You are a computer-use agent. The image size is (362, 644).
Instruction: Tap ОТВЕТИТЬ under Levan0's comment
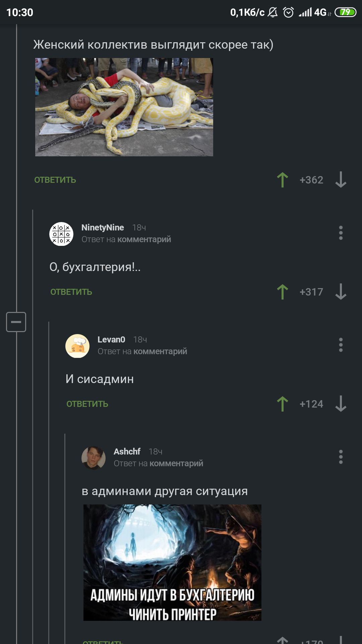coord(87,404)
